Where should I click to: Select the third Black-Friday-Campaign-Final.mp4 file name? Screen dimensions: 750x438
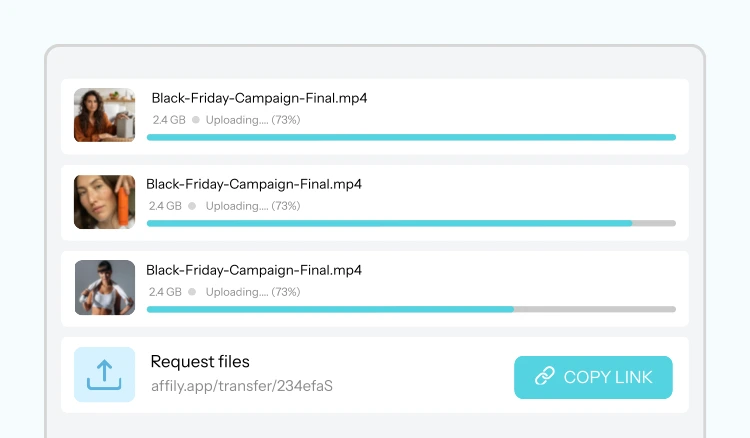click(x=254, y=270)
